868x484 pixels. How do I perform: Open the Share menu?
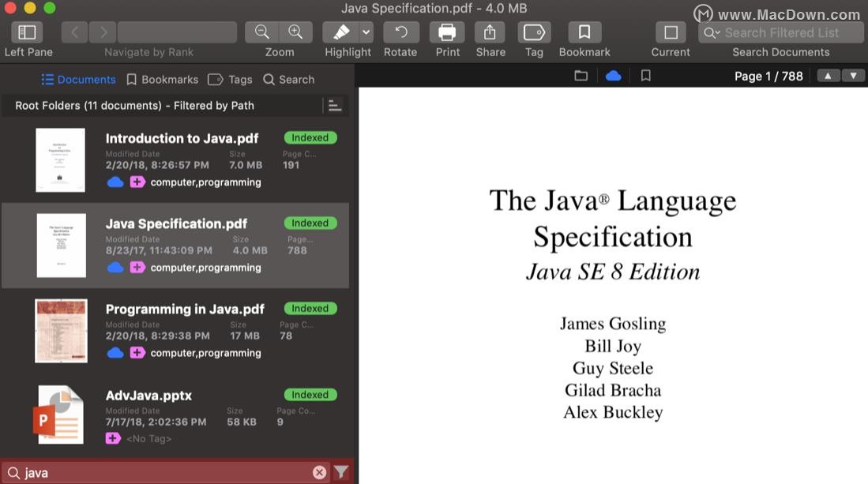click(490, 32)
